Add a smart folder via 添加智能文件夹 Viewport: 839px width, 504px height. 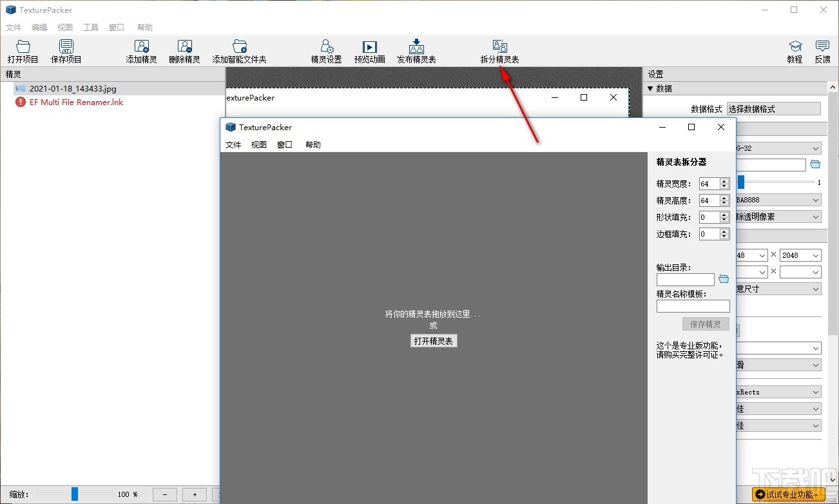[x=240, y=52]
